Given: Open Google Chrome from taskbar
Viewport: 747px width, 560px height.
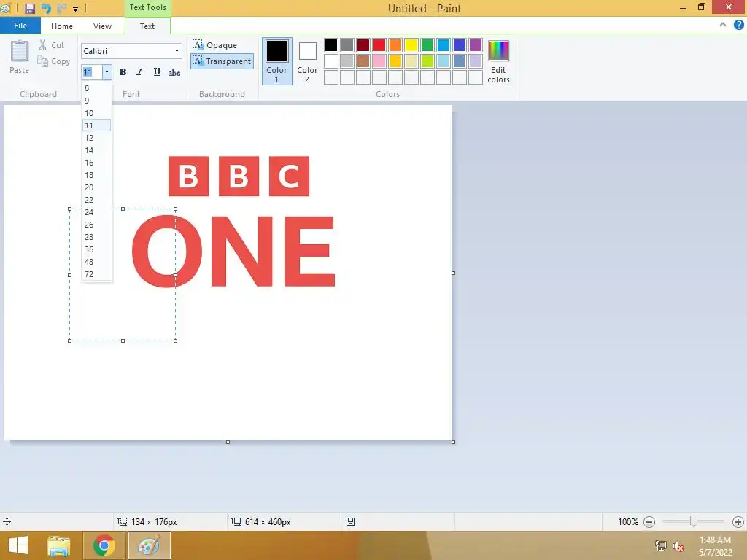Looking at the screenshot, I should (104, 545).
